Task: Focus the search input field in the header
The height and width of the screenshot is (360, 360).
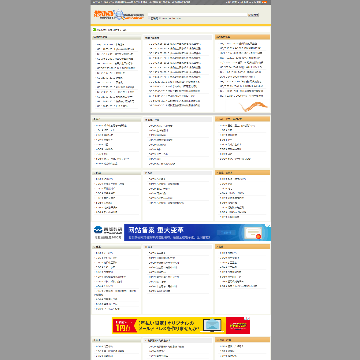Action: (197, 15)
